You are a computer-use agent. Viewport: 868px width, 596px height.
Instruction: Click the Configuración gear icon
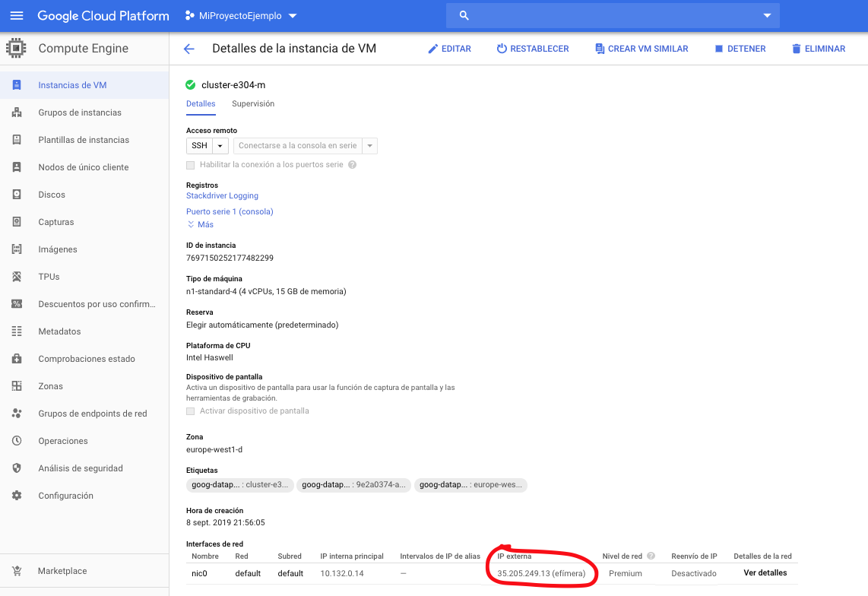point(17,495)
